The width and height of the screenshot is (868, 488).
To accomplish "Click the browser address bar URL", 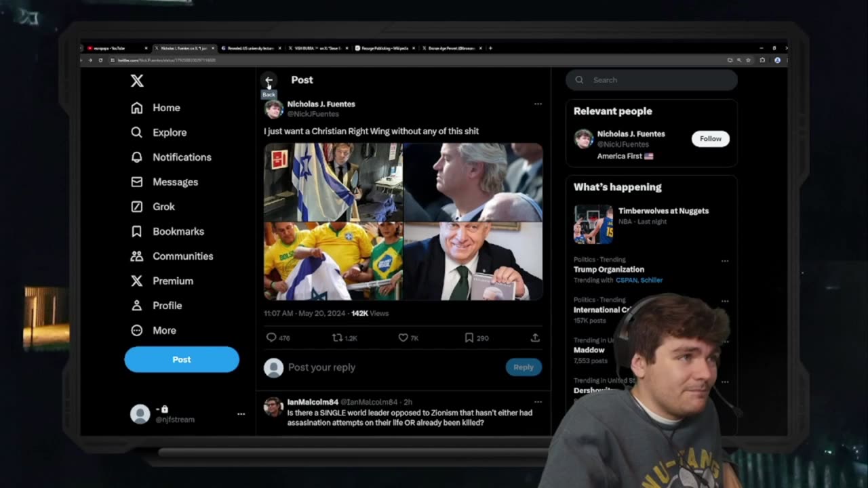I will coord(167,60).
